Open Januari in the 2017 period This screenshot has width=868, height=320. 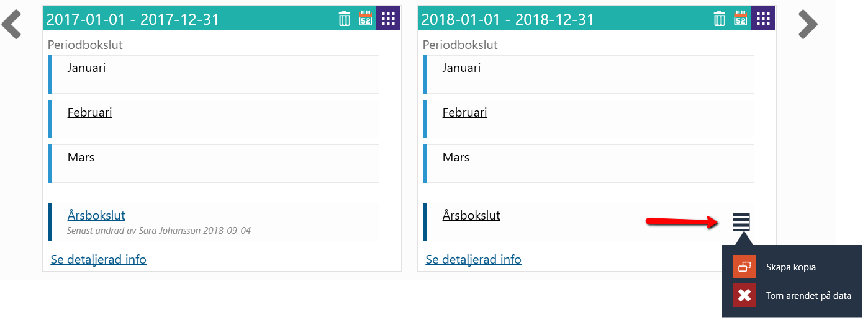click(86, 68)
